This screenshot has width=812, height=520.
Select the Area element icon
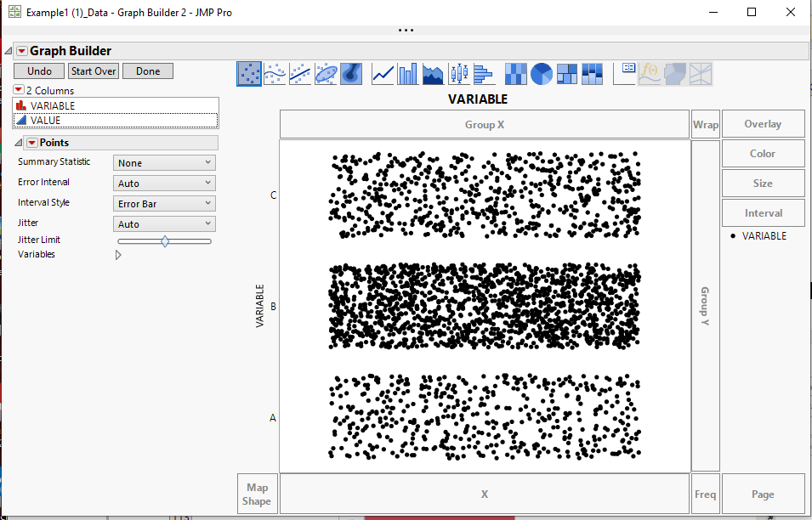click(433, 74)
